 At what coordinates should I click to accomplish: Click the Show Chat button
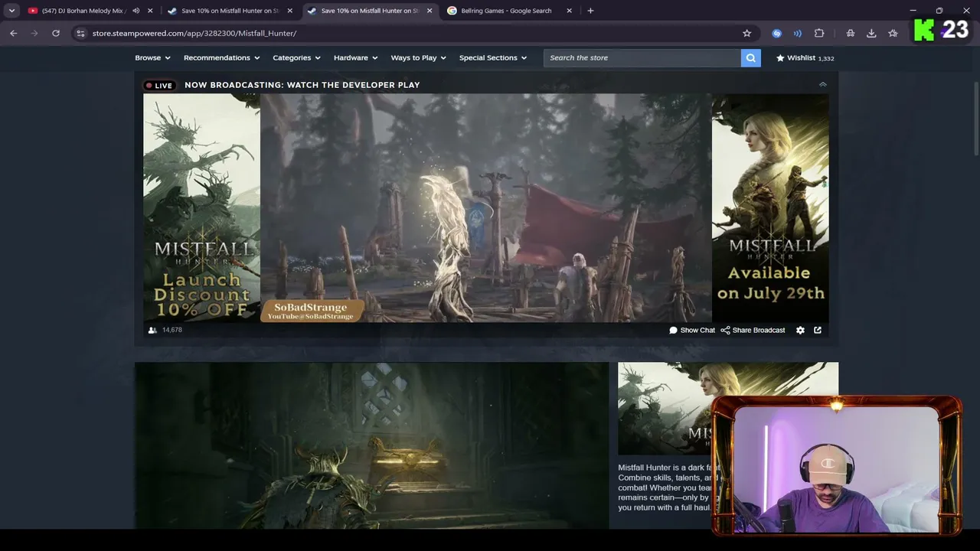coord(692,330)
